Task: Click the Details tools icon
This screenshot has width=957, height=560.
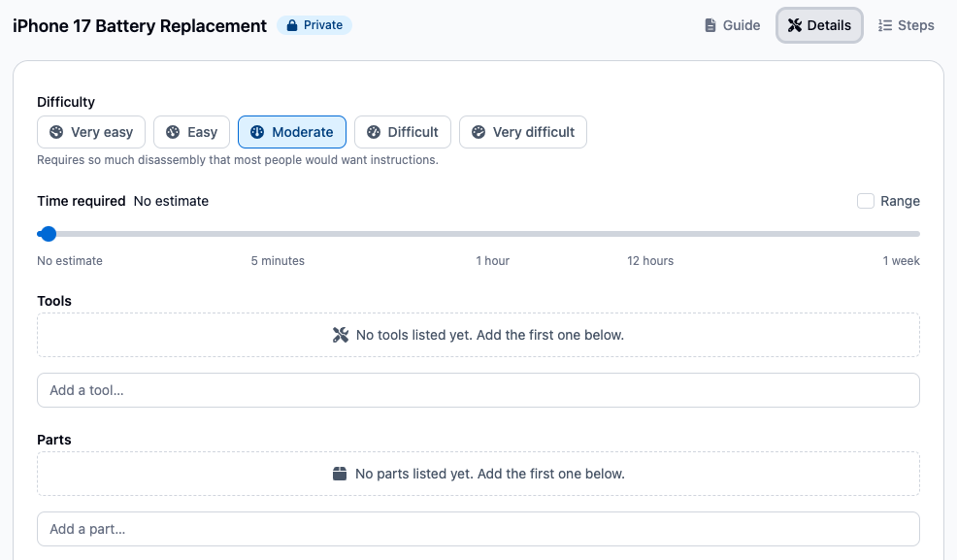Action: pos(794,25)
